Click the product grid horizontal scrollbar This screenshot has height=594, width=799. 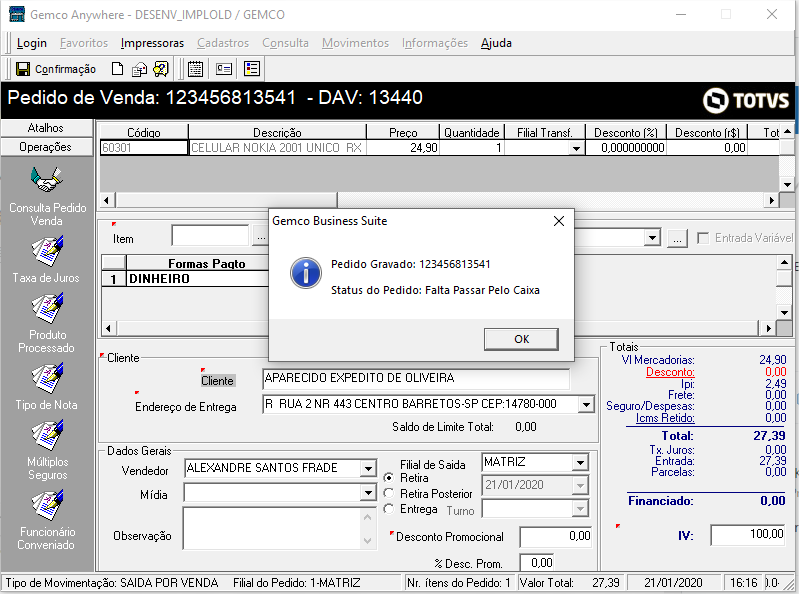tap(438, 200)
